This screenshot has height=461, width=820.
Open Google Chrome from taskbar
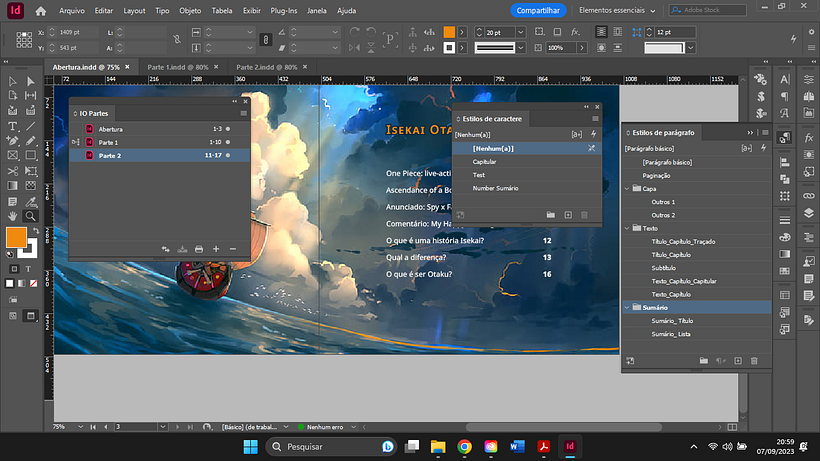[464, 446]
